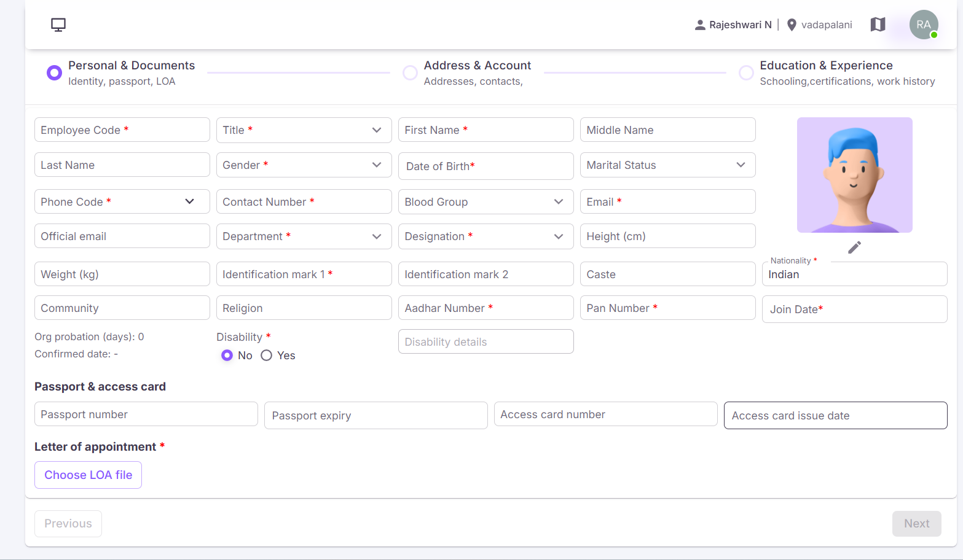Edit profile photo with pencil icon
Screen dimensions: 963x560
[854, 247]
